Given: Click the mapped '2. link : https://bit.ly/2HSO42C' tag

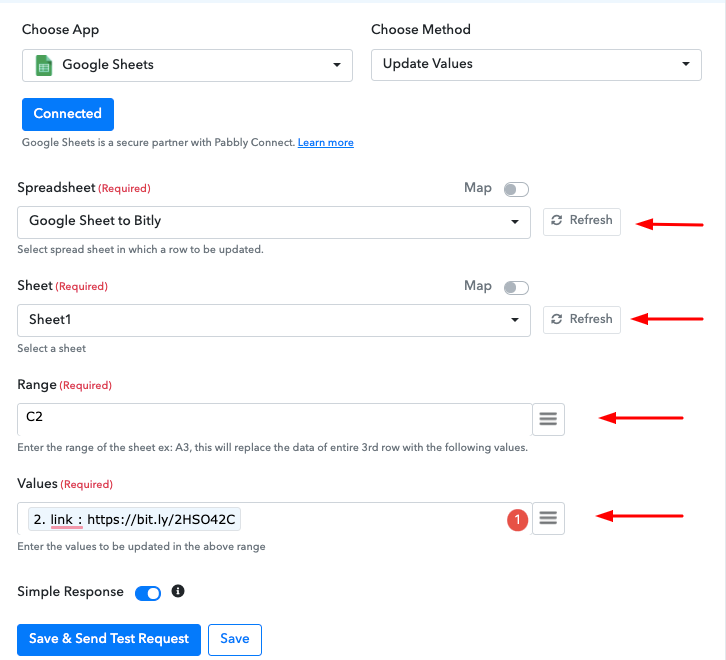Looking at the screenshot, I should pyautogui.click(x=134, y=519).
